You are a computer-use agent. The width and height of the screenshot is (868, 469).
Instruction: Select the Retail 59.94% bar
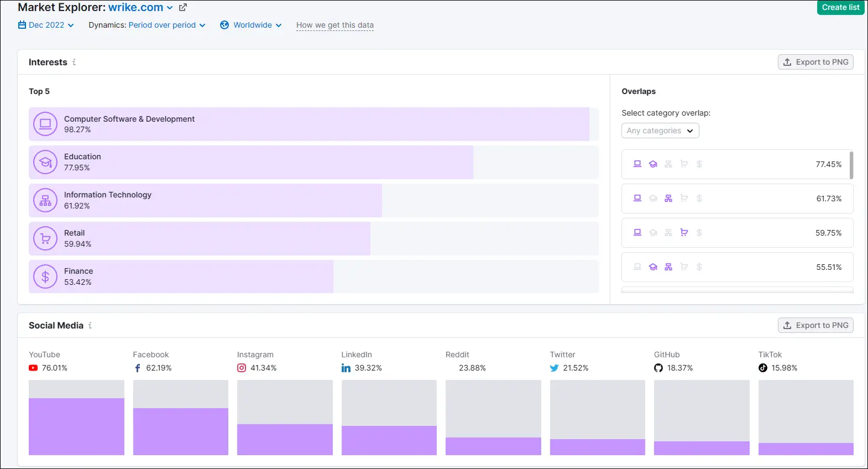313,238
